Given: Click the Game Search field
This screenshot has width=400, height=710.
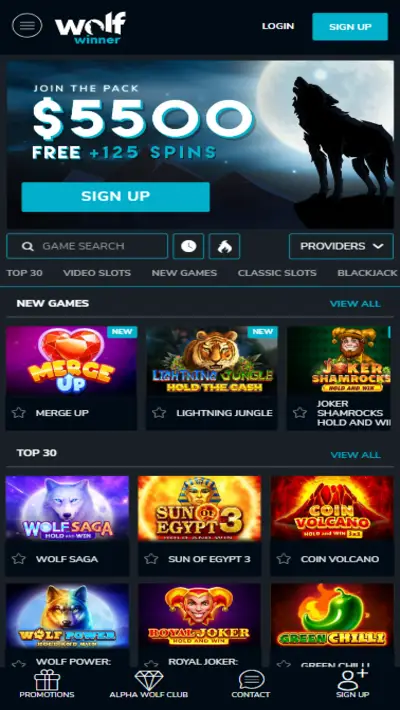Looking at the screenshot, I should click(87, 246).
